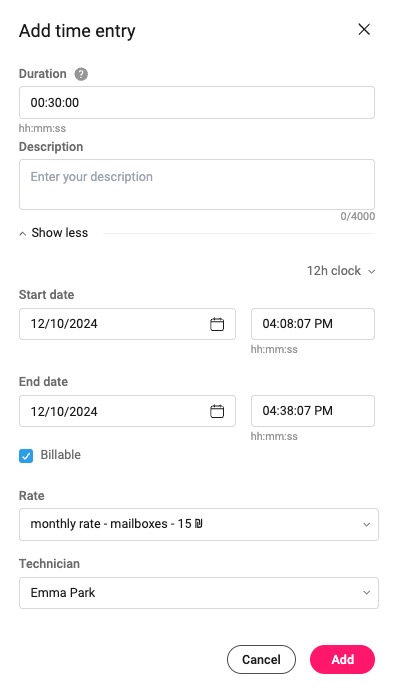Click the 0/4000 character counter
Screen dimensions: 395x693
point(357,216)
